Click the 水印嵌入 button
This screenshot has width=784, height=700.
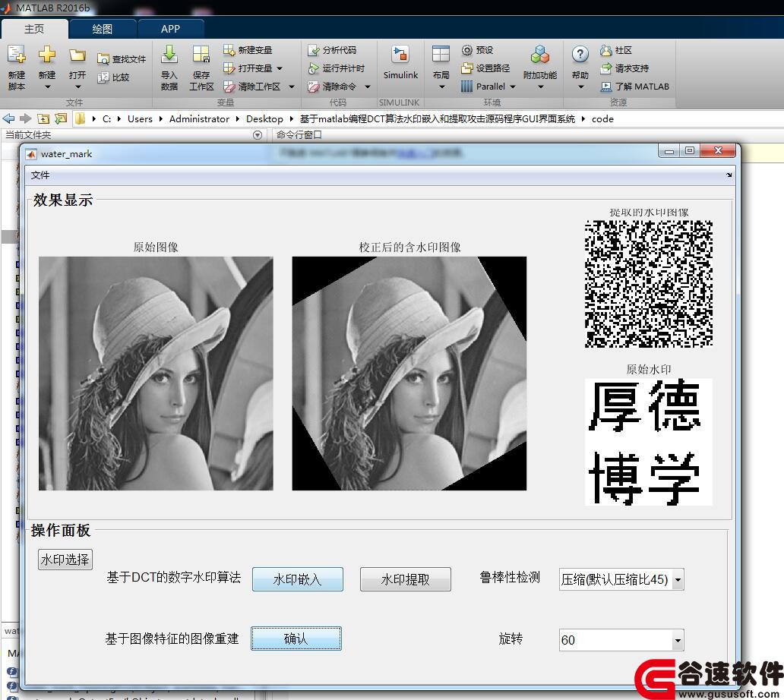[x=298, y=579]
